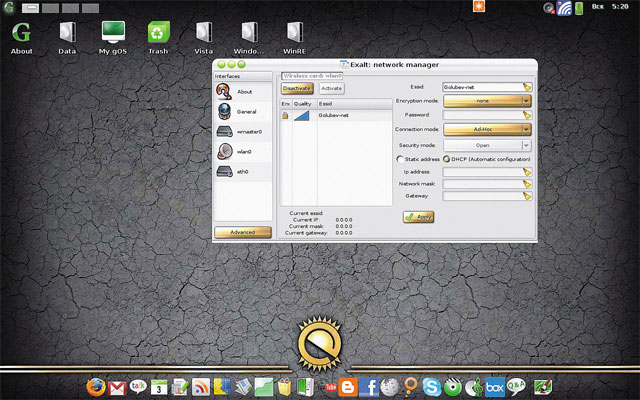Image resolution: width=640 pixels, height=400 pixels.
Task: Open the gOS main menu logo
Action: coord(9,7)
